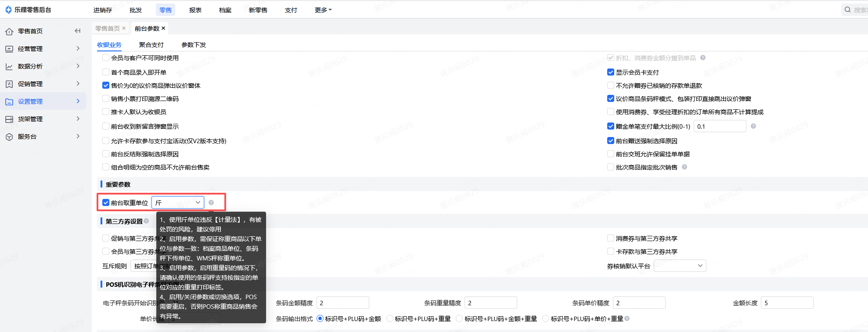This screenshot has width=868, height=332.
Task: Expand 经营管理 sidebar chevron
Action: [x=78, y=48]
